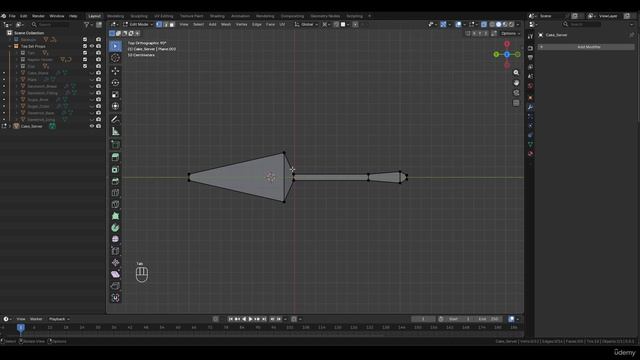The height and width of the screenshot is (360, 640).
Task: Collapse the Tea Set Props collection
Action: (10, 46)
